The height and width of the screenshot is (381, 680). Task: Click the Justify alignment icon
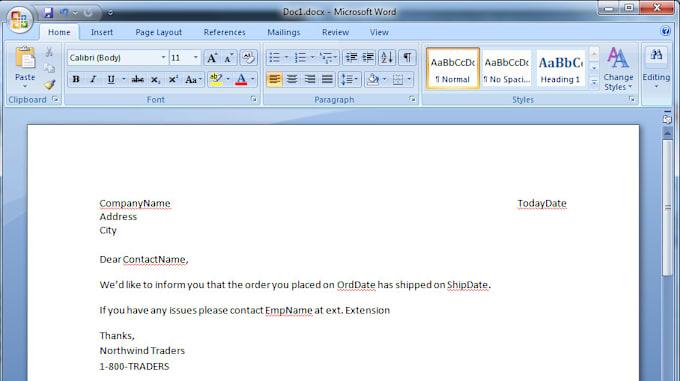point(327,79)
